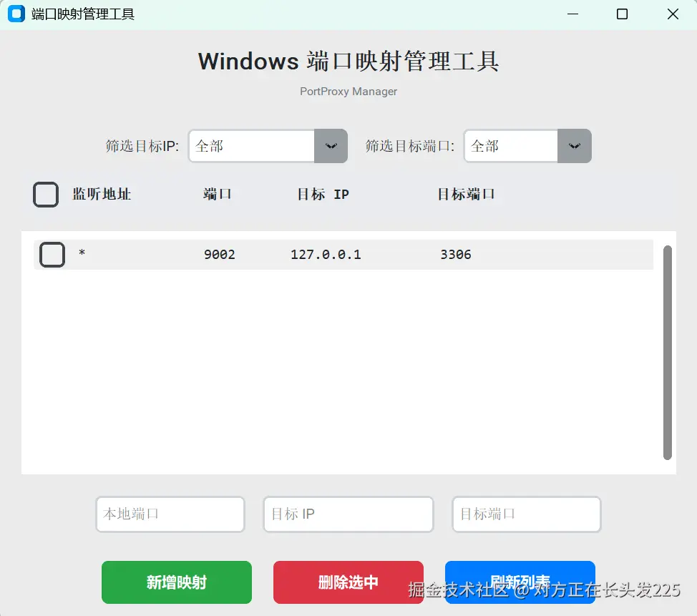Viewport: 697px width, 616px height.
Task: Click the 本地端口 input field
Action: pyautogui.click(x=170, y=514)
